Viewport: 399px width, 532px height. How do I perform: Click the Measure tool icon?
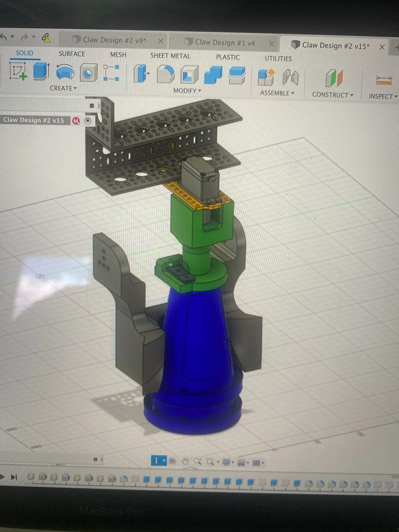point(384,80)
